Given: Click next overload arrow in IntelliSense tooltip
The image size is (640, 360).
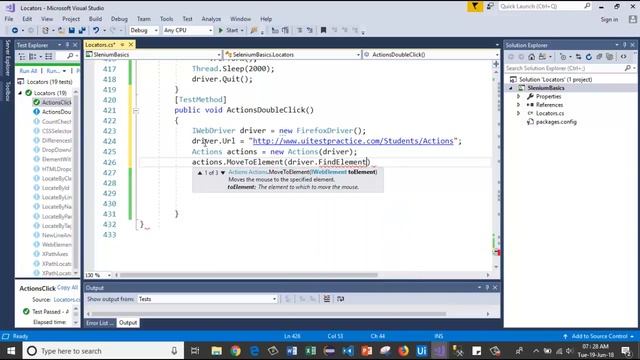Looking at the screenshot, I should pos(223,173).
